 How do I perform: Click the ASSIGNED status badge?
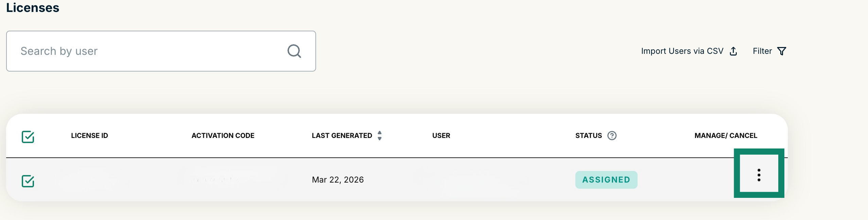pos(606,179)
